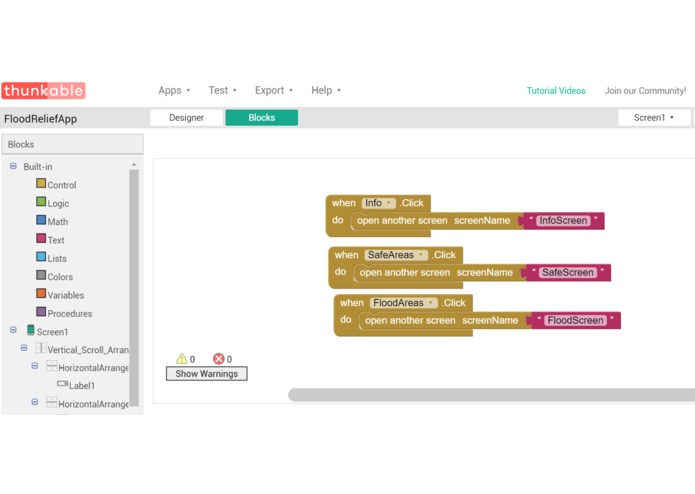Select the Logic category label
Image resolution: width=695 pixels, height=494 pixels.
click(x=58, y=203)
